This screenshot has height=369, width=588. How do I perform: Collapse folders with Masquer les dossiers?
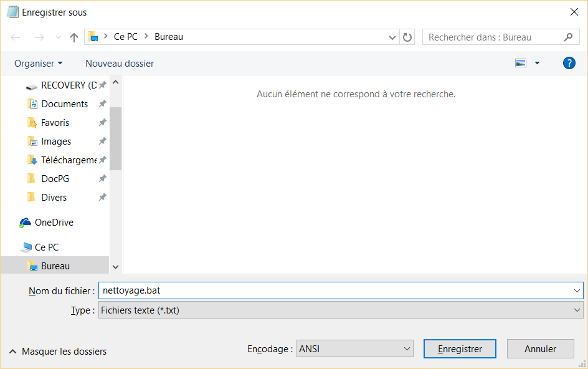(x=58, y=352)
